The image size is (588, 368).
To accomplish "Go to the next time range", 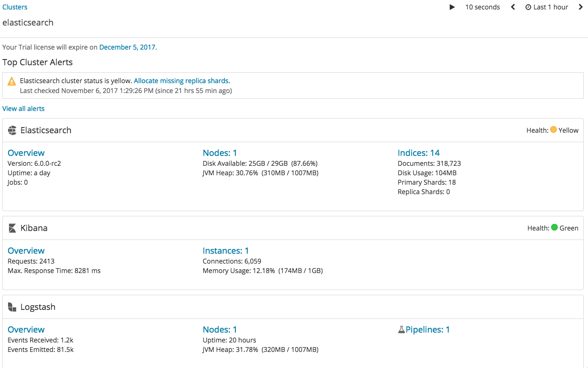I will 581,7.
